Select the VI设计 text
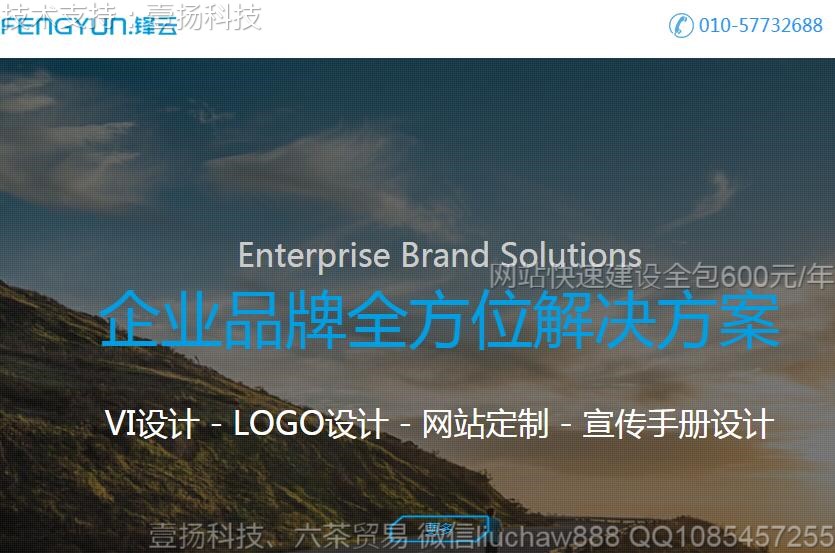 (x=152, y=424)
